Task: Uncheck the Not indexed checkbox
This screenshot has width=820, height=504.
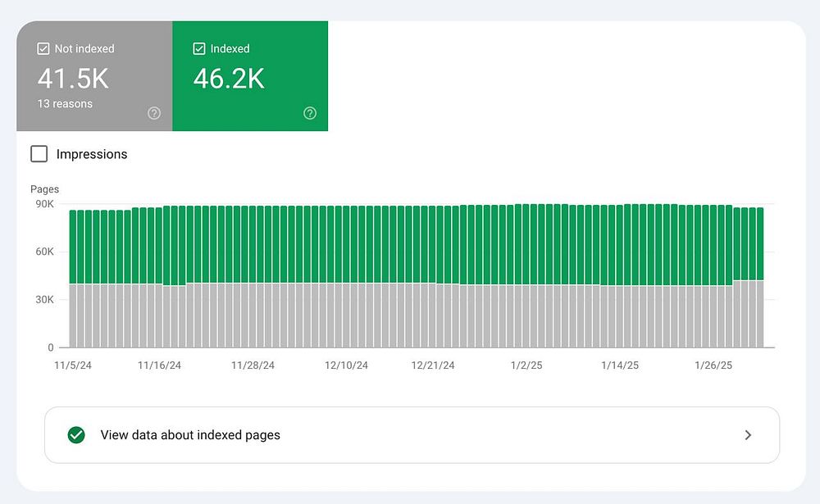Action: click(x=43, y=49)
